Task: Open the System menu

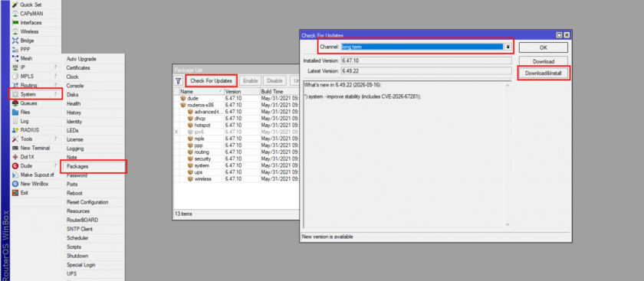Action: click(x=36, y=94)
